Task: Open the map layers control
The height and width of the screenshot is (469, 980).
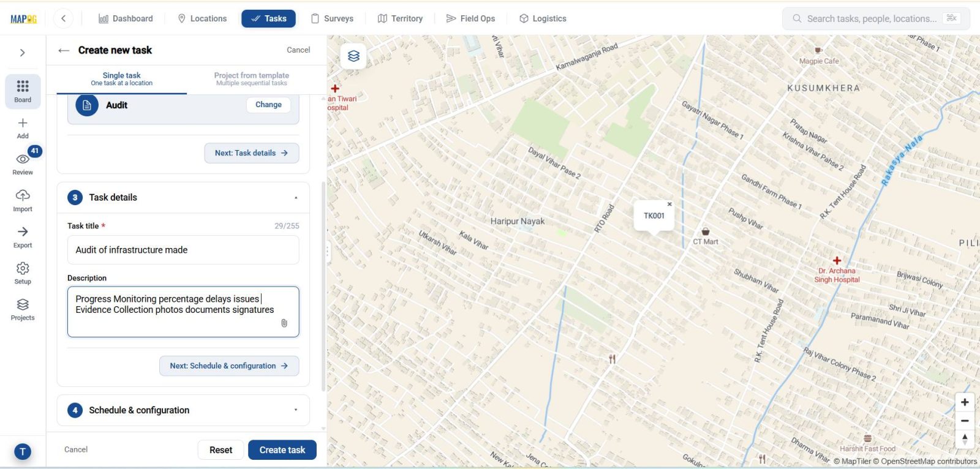Action: pyautogui.click(x=353, y=56)
